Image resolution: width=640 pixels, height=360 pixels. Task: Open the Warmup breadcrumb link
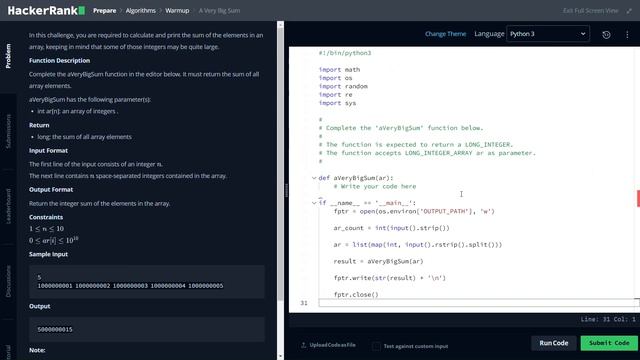(x=177, y=11)
